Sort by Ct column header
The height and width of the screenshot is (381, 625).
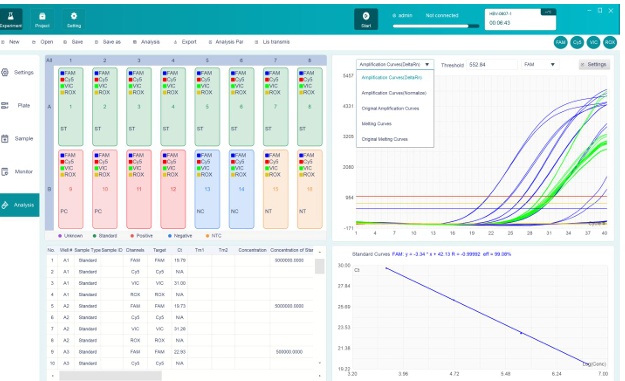[180, 250]
